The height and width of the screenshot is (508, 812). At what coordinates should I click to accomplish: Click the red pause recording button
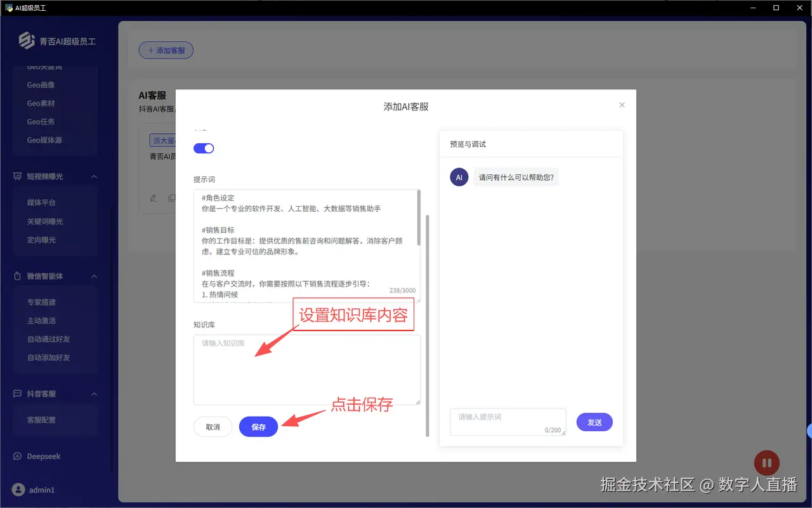pyautogui.click(x=766, y=463)
